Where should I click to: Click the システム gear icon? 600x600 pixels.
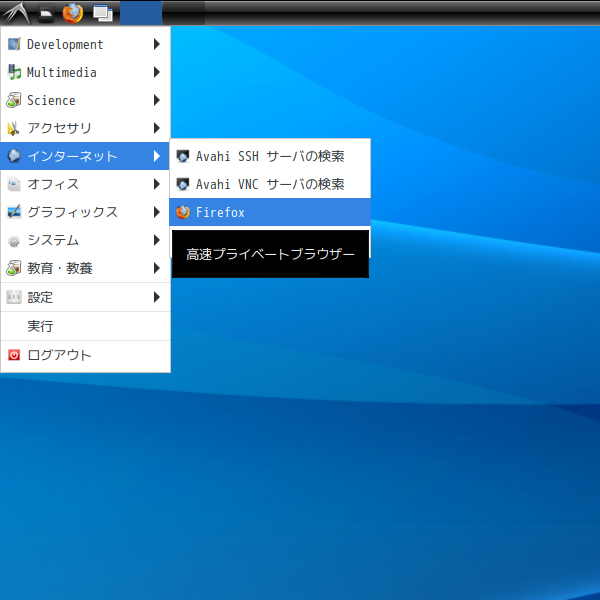click(x=14, y=240)
